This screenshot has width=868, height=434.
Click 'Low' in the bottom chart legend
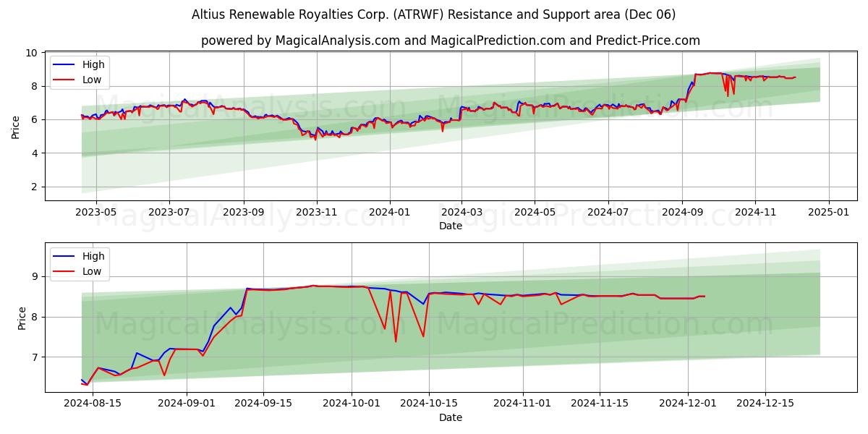(92, 272)
